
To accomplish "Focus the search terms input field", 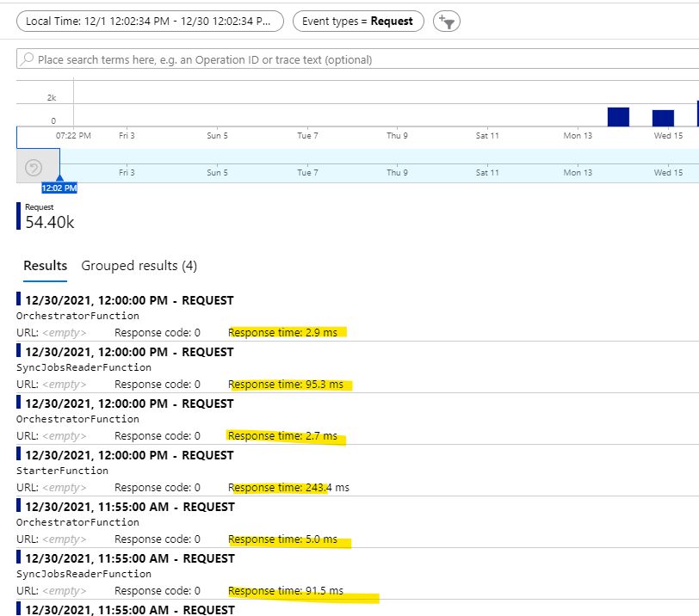I will (x=357, y=59).
